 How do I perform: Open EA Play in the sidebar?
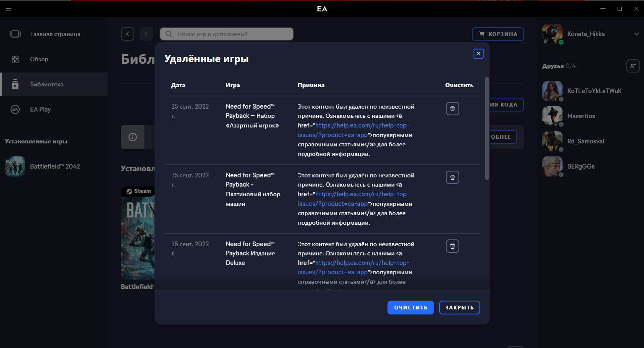click(54, 109)
